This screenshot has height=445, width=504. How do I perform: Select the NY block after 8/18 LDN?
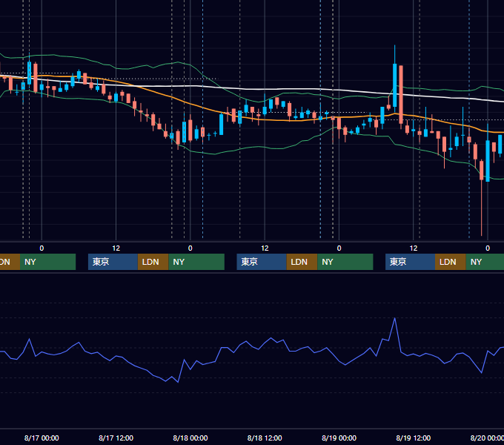(x=345, y=262)
